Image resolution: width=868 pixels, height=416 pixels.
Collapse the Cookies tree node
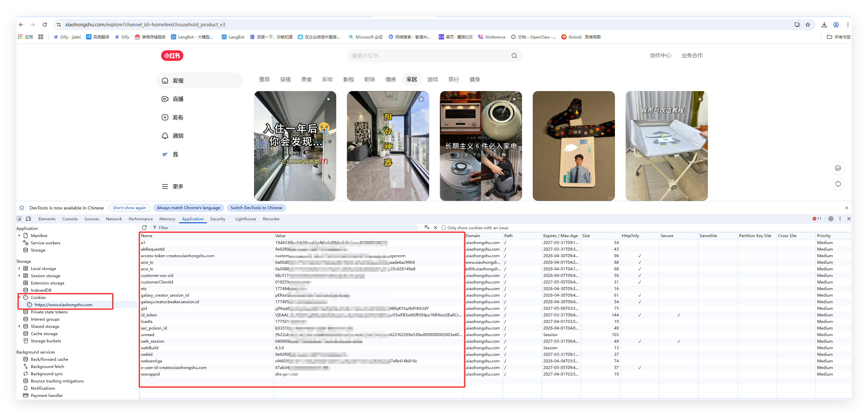(19, 297)
